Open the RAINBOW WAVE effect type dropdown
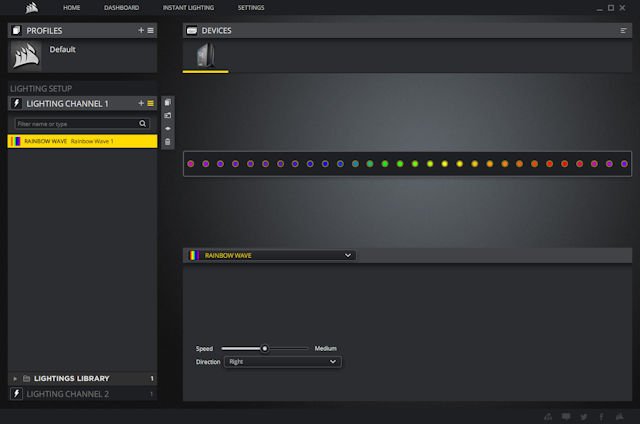640x424 pixels. click(x=270, y=255)
